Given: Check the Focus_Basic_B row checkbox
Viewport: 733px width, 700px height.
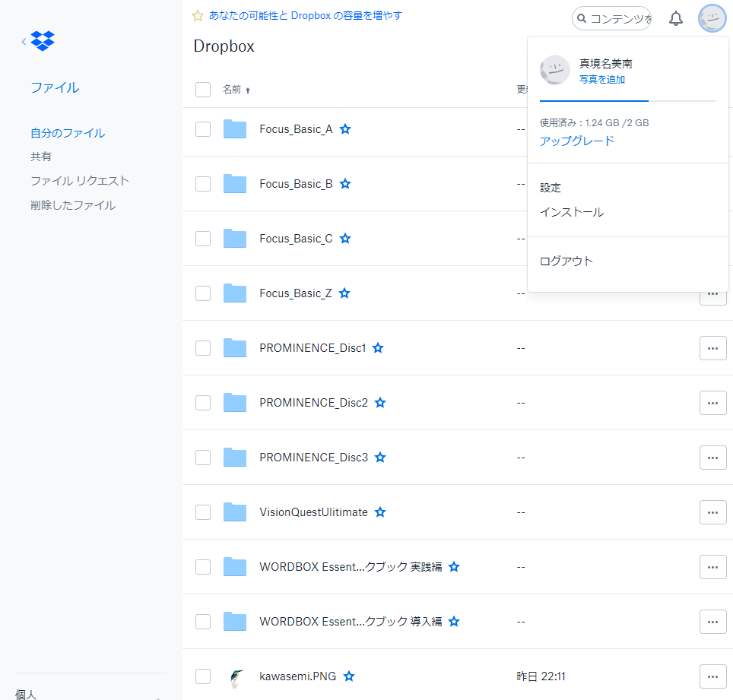Looking at the screenshot, I should (203, 184).
